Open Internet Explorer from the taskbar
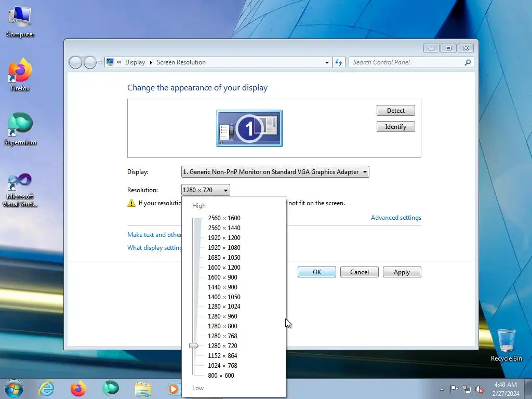Screen dimensions: 532x399 pyautogui.click(x=46, y=389)
